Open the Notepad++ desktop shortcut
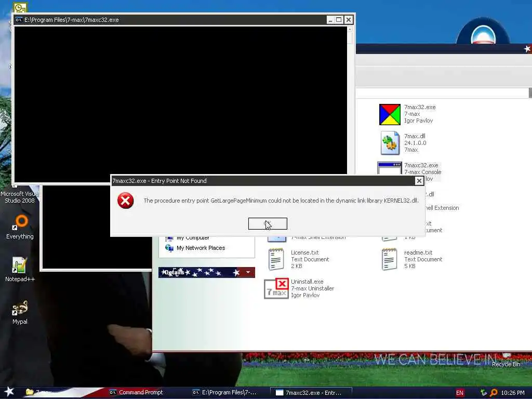 coord(20,270)
